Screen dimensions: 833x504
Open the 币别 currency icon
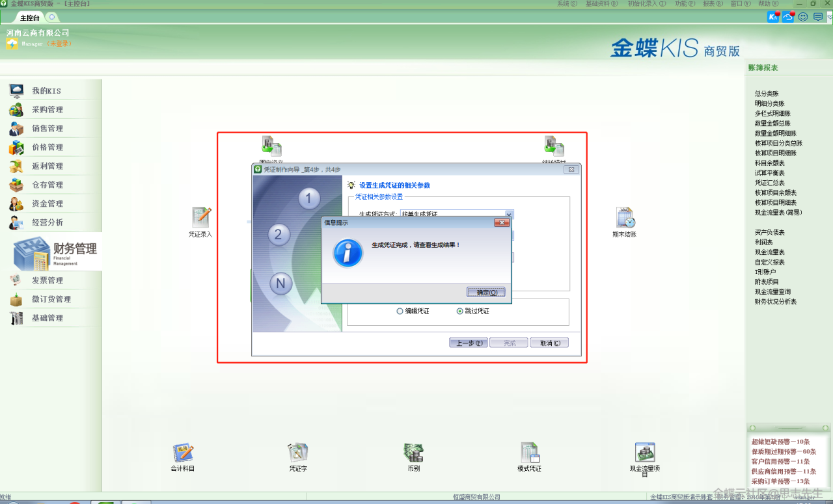(x=413, y=453)
